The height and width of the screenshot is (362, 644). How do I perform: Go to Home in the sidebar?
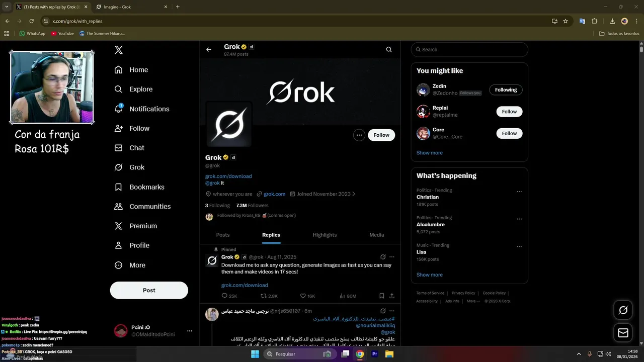[131, 70]
